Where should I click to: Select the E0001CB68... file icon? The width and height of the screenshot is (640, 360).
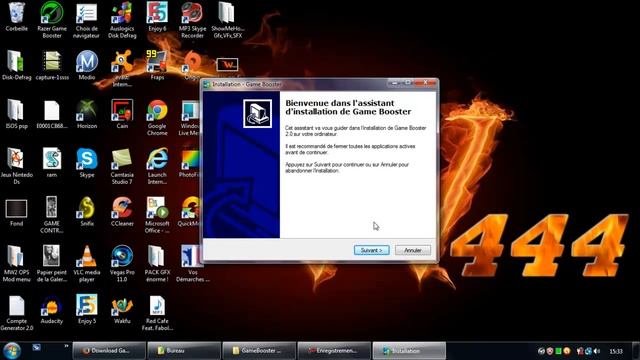pos(52,114)
